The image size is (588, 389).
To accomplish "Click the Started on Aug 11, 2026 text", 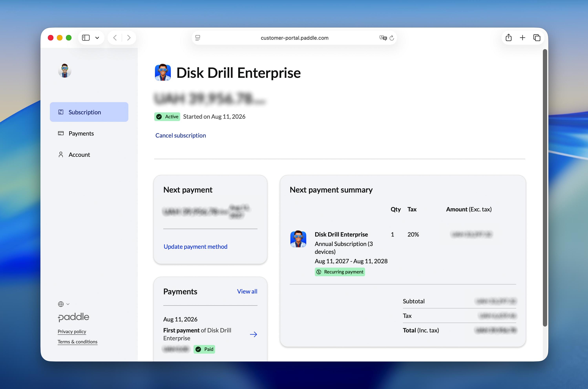I will click(214, 117).
